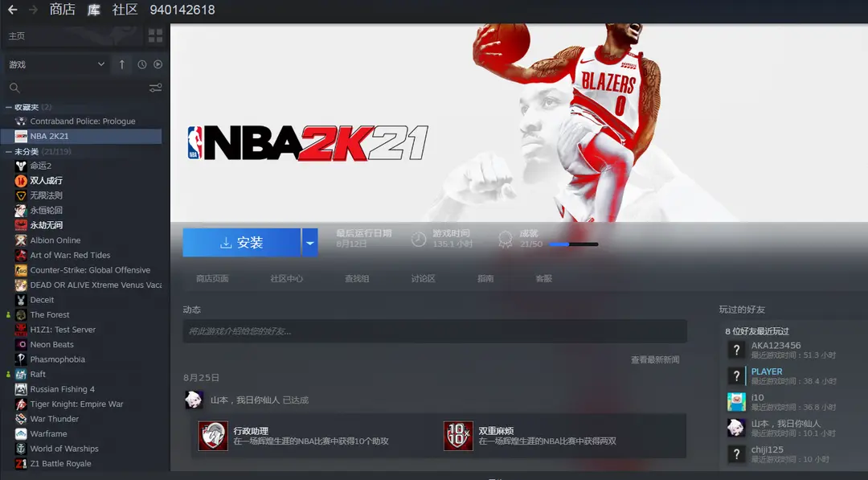Filter ready-to-play games with the play icon

158,65
